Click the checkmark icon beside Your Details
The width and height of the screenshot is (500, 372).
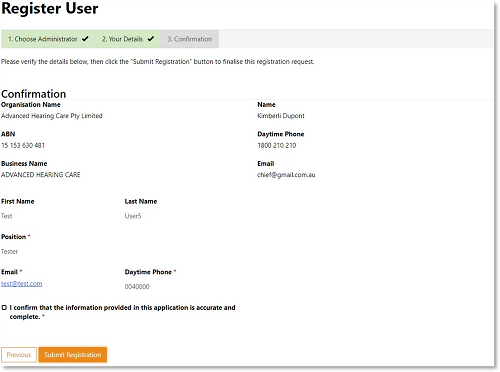click(151, 39)
